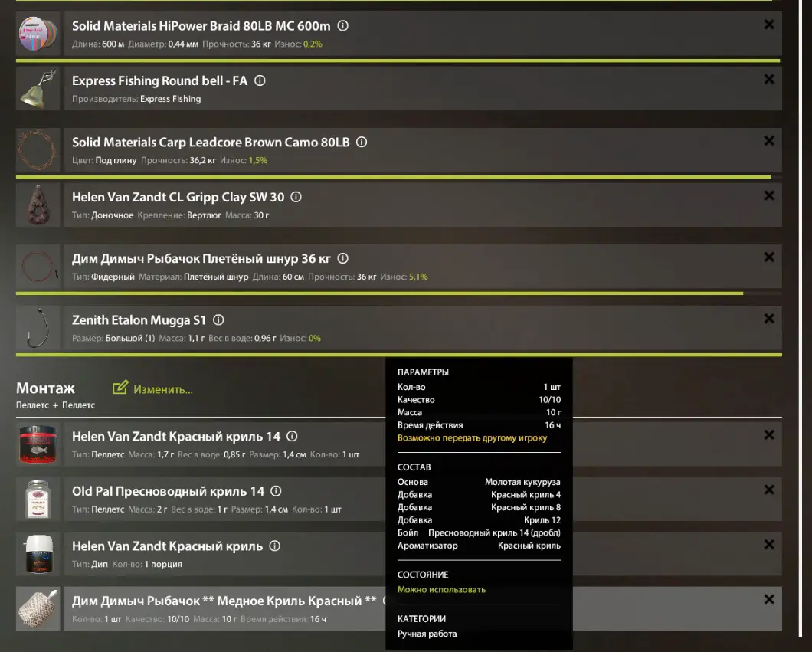Screen dimensions: 812x652
Task: Remove Carp Leadcore Brown Camo 80LB
Action: (x=769, y=141)
